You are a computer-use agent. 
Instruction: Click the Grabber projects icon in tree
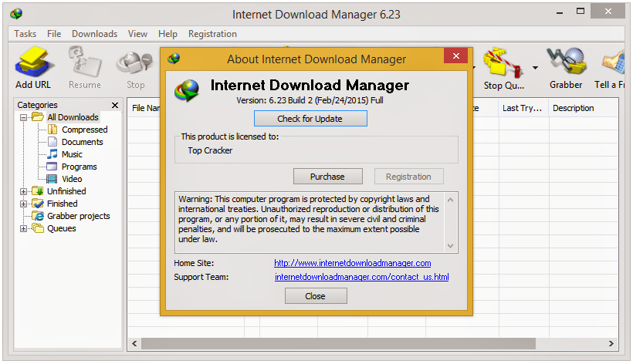pos(38,216)
